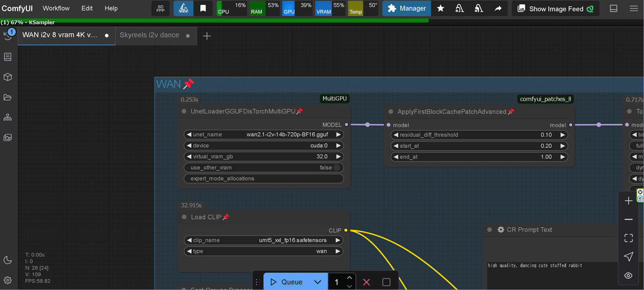The width and height of the screenshot is (644, 290).
Task: Click the bookmark icon in top toolbar
Action: click(x=203, y=9)
